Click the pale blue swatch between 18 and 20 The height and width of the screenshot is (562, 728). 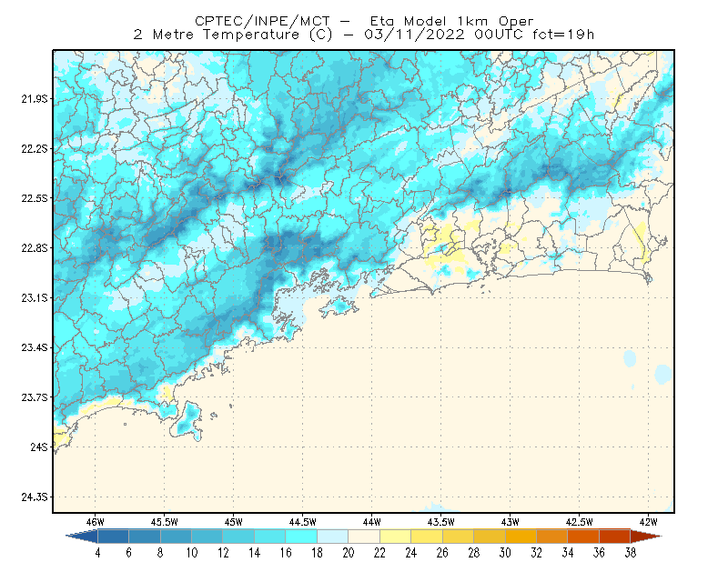[x=333, y=537]
